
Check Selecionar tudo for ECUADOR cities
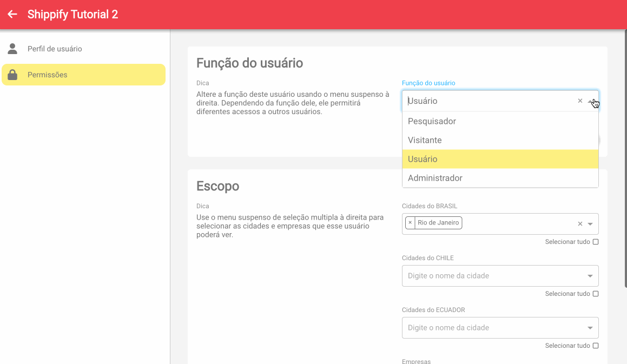596,346
